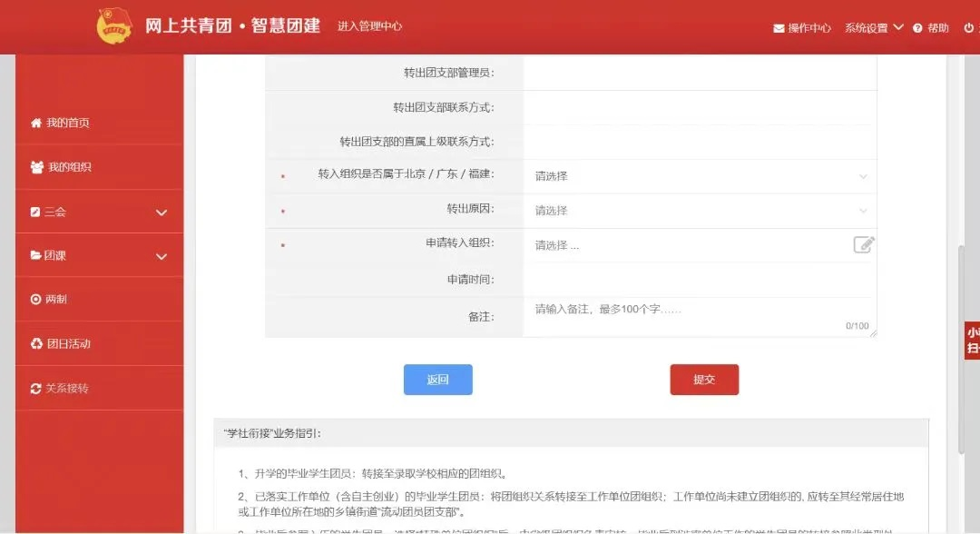This screenshot has height=534, width=980.
Task: Open 操作中心 envelope icon in header
Action: (x=779, y=28)
